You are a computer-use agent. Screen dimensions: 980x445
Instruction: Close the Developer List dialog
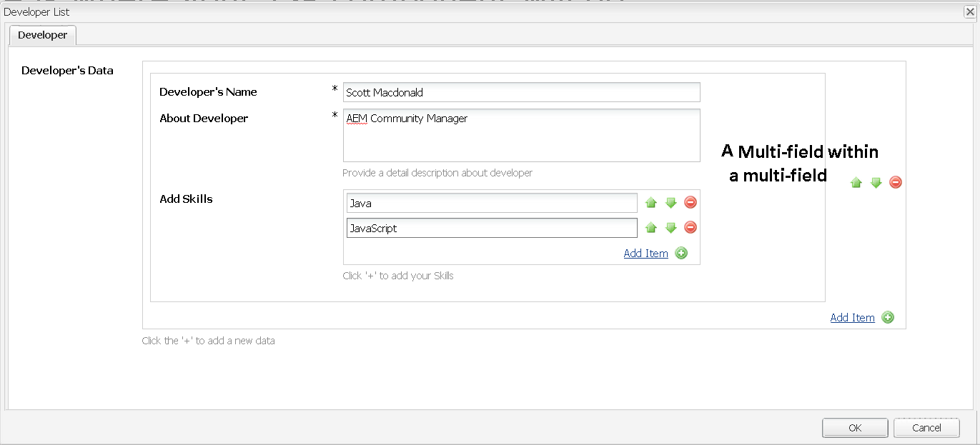click(x=971, y=12)
